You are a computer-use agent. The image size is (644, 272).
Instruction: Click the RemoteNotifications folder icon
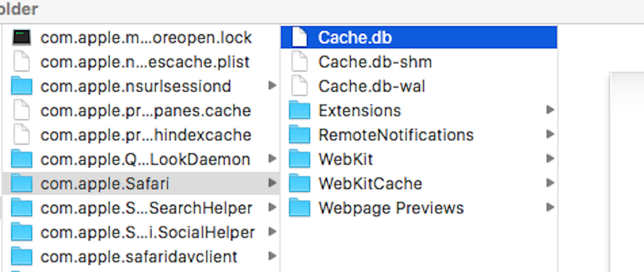[300, 135]
